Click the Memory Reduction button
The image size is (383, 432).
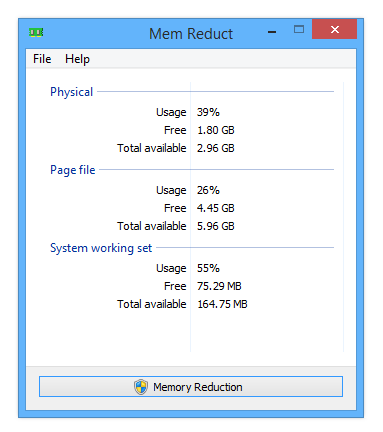pos(191,387)
